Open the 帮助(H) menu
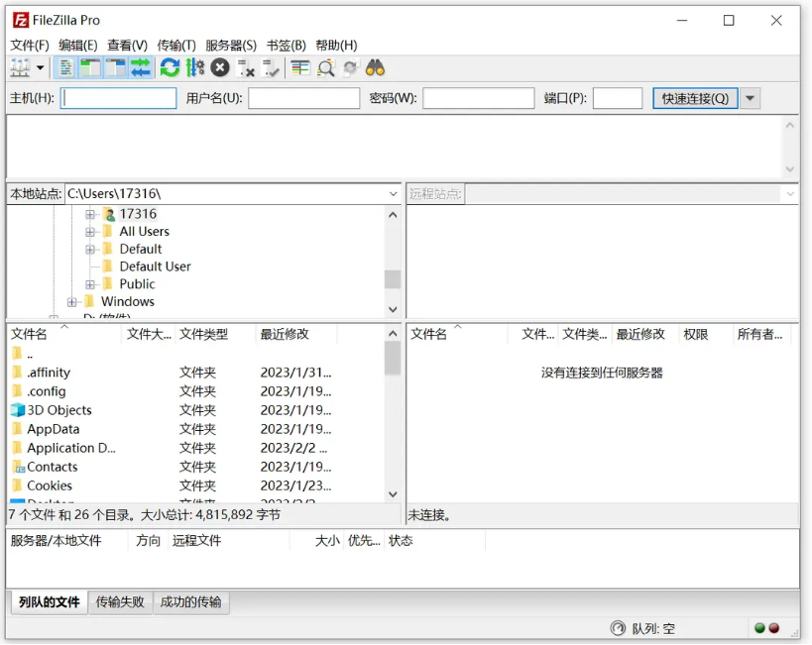The image size is (812, 645). click(x=337, y=46)
